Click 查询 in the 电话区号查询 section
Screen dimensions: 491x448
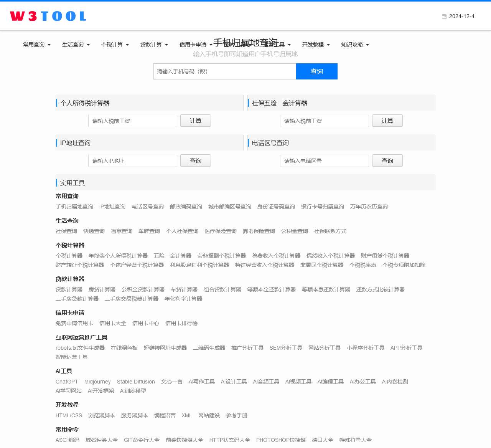click(387, 160)
